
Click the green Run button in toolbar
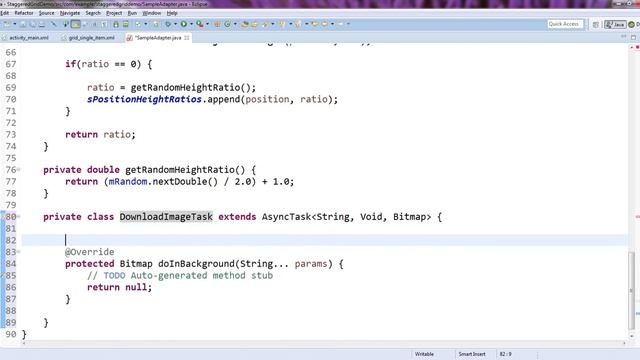pyautogui.click(x=184, y=24)
